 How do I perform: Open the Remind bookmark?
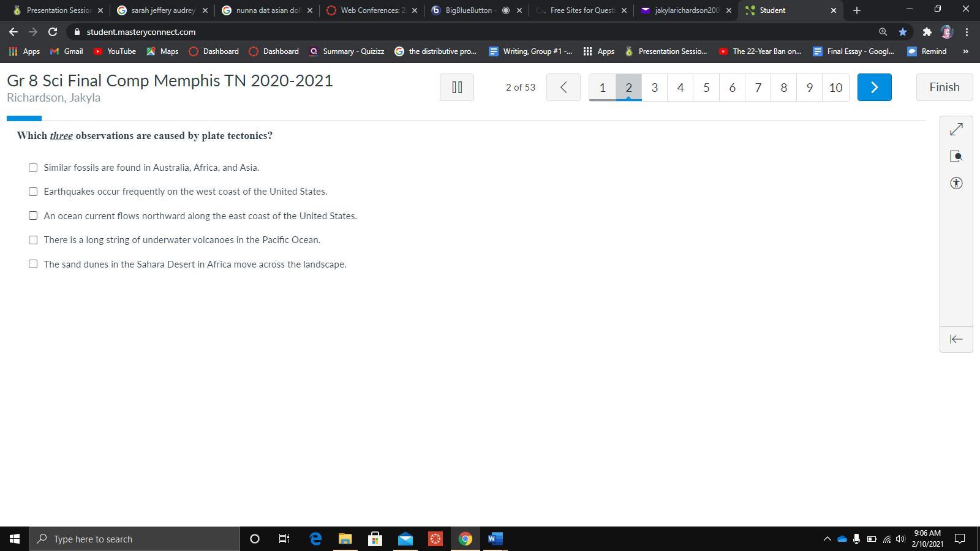(927, 51)
